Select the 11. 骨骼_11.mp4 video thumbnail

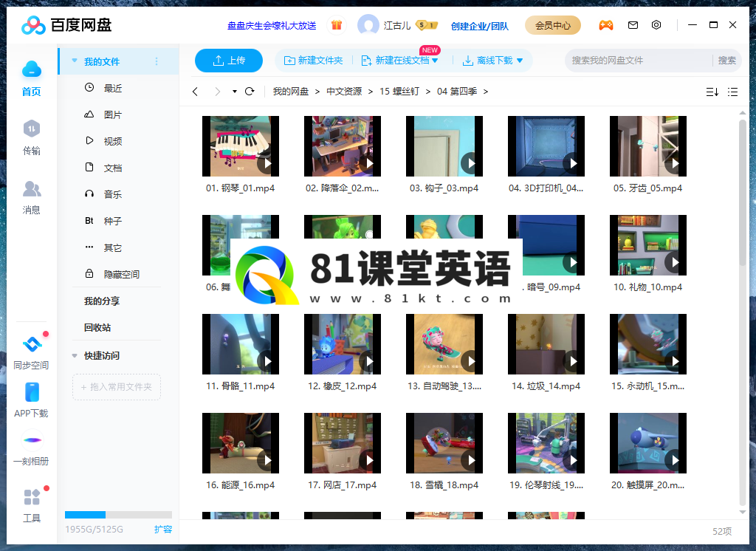tap(241, 344)
